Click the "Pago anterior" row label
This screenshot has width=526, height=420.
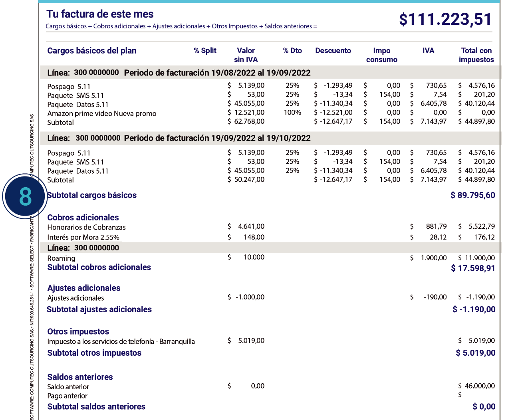[67, 396]
